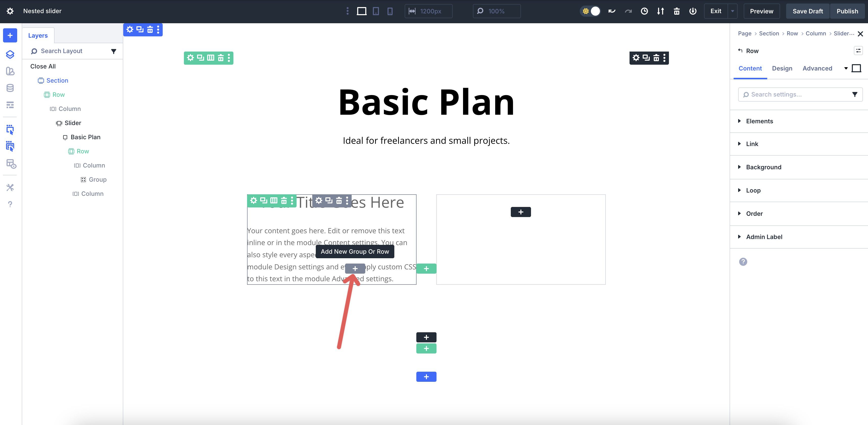868x425 pixels.
Task: Open the portability arrows icon
Action: [660, 11]
